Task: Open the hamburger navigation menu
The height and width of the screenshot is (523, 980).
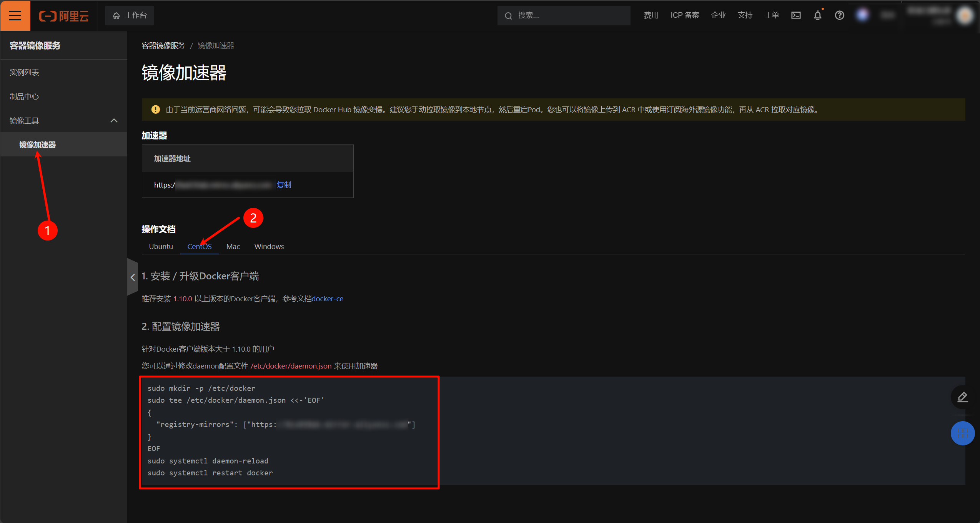Action: click(15, 15)
